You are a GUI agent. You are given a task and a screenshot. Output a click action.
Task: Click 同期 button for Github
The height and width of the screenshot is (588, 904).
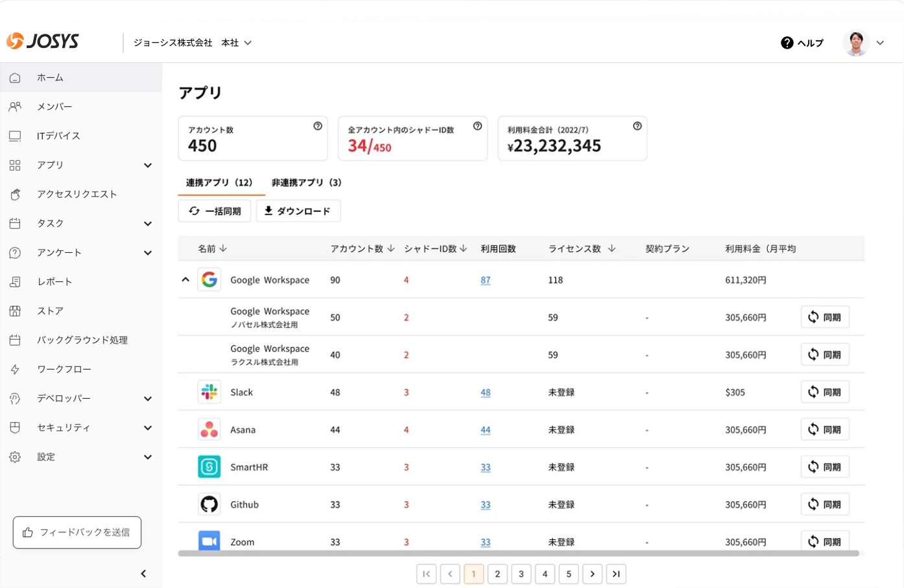coord(825,504)
